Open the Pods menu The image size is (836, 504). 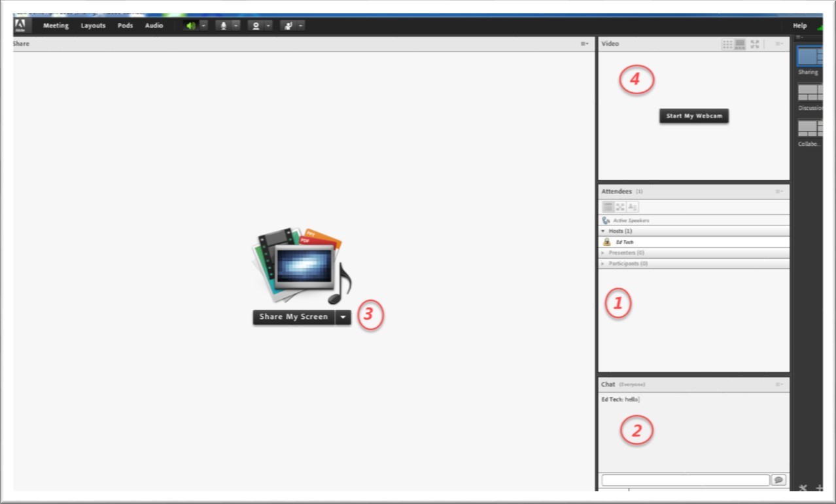125,25
